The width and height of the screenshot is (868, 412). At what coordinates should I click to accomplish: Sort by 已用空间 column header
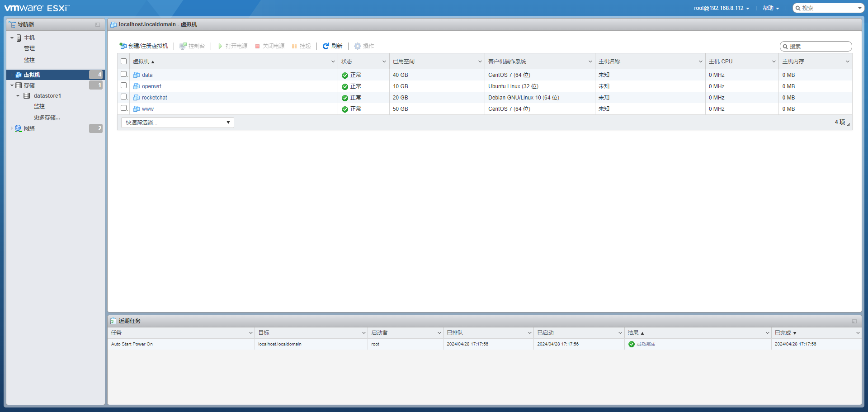[x=404, y=62]
